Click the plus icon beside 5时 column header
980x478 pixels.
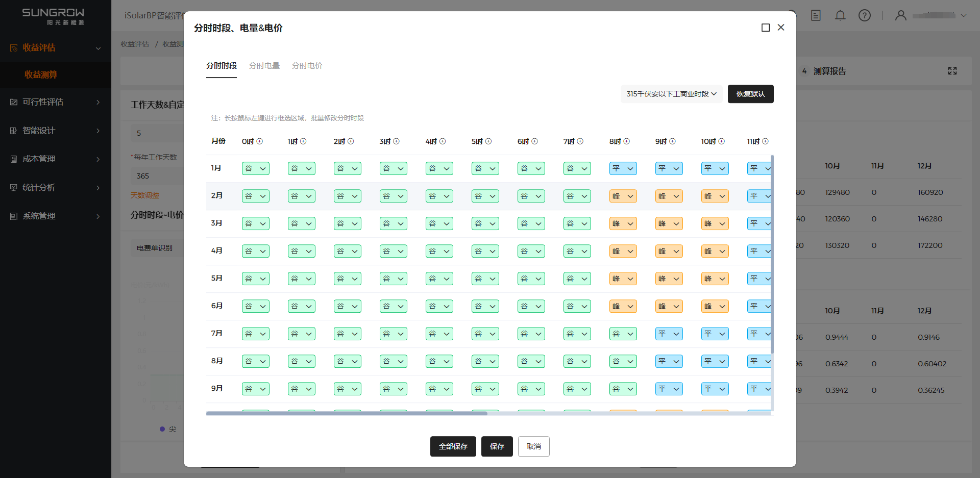tap(488, 141)
